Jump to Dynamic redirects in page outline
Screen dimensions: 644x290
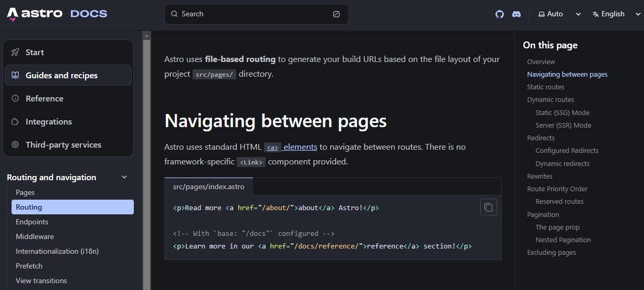click(562, 163)
